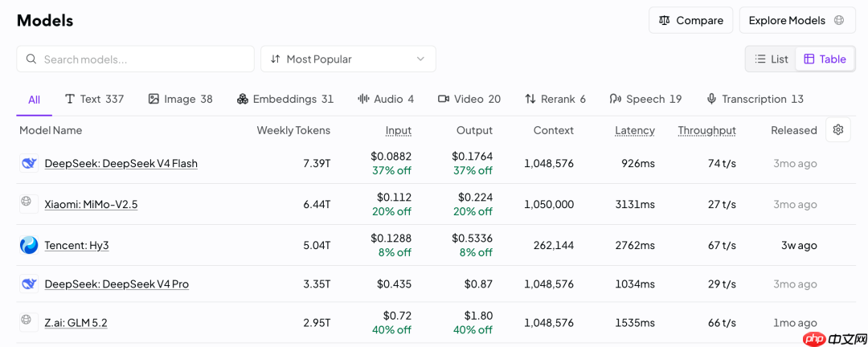
Task: Select the Speech 19 tab
Action: (645, 99)
